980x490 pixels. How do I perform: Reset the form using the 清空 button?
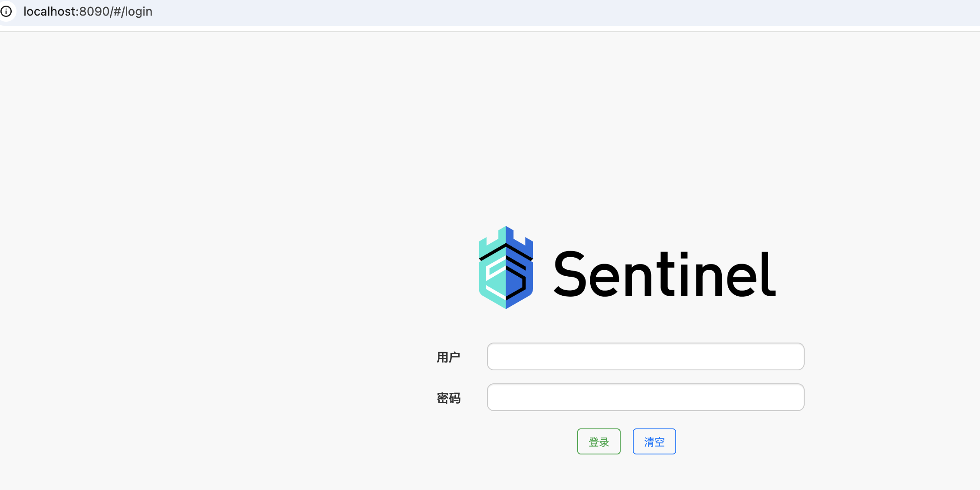point(654,441)
